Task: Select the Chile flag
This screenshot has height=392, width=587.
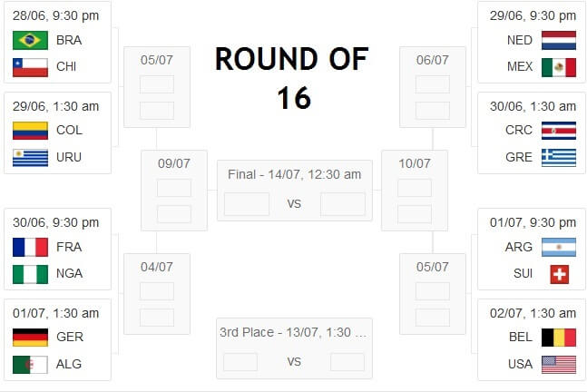Action: [x=30, y=67]
